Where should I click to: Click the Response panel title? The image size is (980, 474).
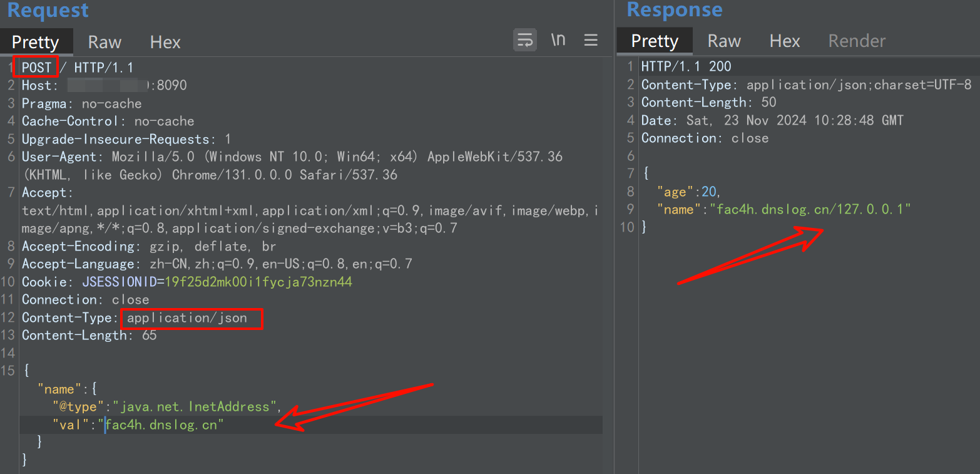coord(675,9)
